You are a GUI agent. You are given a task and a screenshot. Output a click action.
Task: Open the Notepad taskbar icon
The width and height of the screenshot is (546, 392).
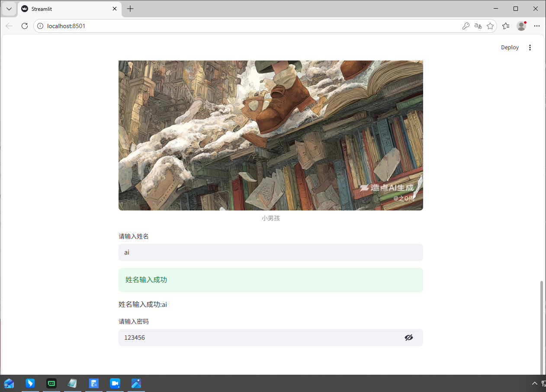(x=73, y=383)
